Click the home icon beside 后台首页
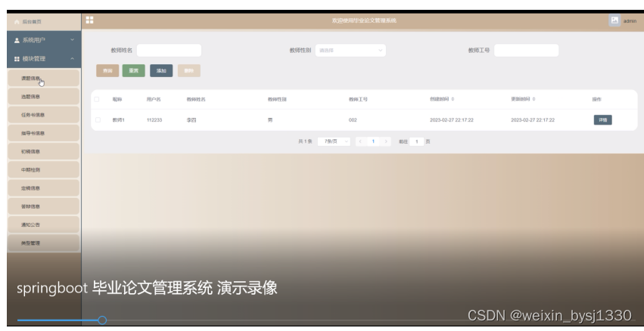The image size is (644, 331). 17,22
